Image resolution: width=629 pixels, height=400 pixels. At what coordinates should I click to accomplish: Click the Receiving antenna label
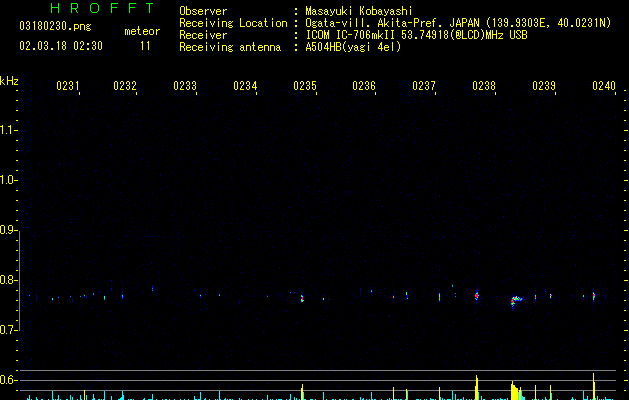[x=230, y=47]
